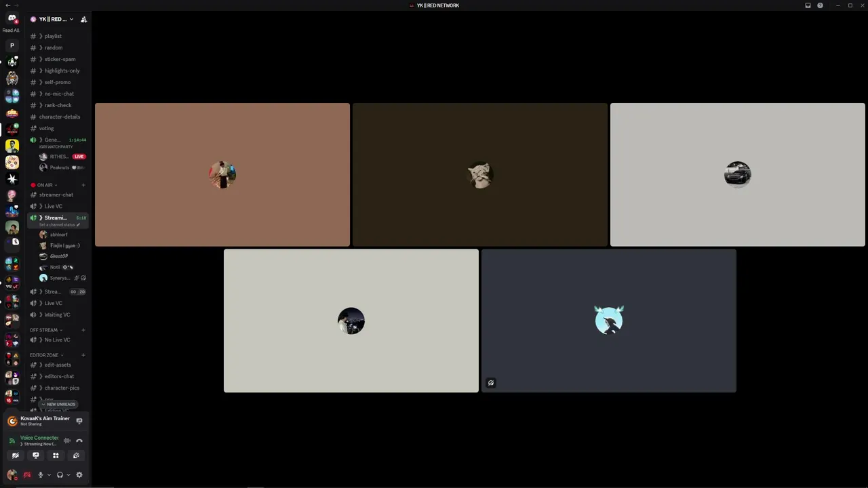
Task: Join the Waiting VC voice channel
Action: [58, 314]
